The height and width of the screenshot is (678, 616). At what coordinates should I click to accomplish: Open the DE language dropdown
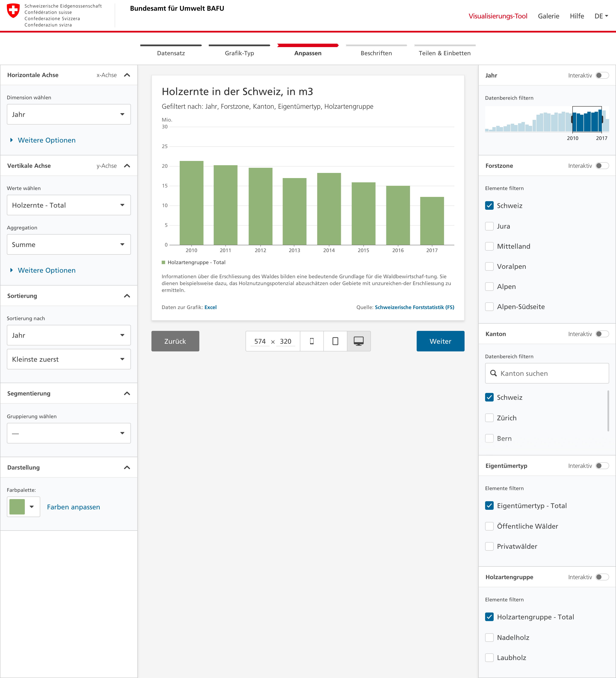(601, 16)
